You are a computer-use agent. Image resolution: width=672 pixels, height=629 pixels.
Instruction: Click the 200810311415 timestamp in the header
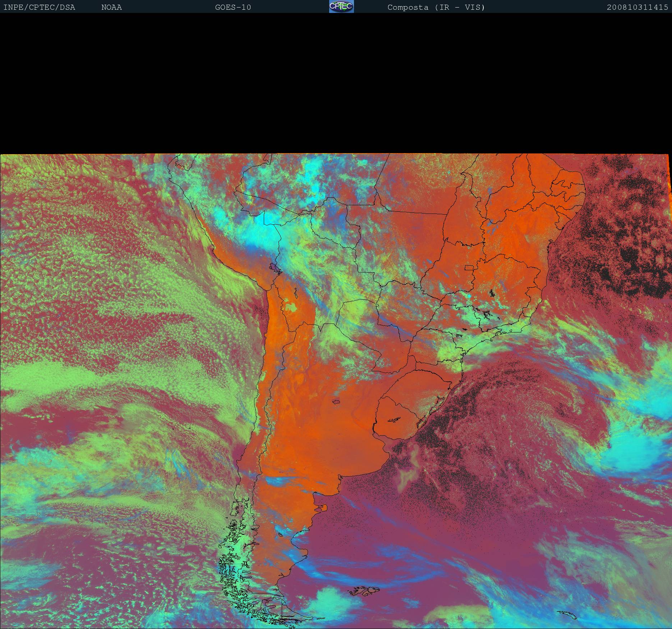pos(637,7)
